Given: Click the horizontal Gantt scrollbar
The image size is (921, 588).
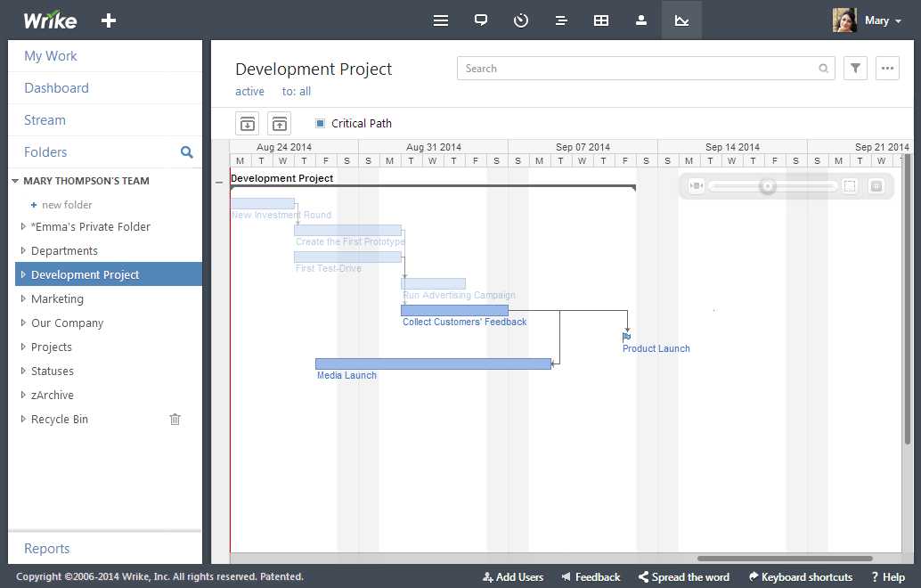Looking at the screenshot, I should 784,559.
